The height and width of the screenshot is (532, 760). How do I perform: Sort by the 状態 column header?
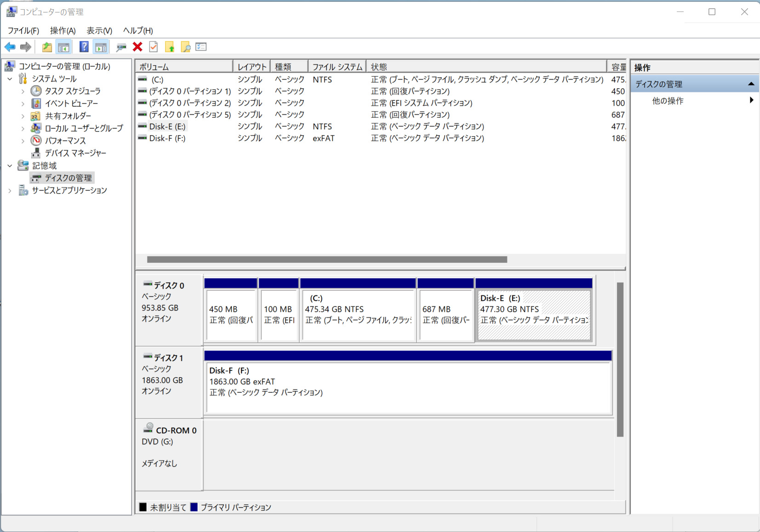pyautogui.click(x=486, y=67)
